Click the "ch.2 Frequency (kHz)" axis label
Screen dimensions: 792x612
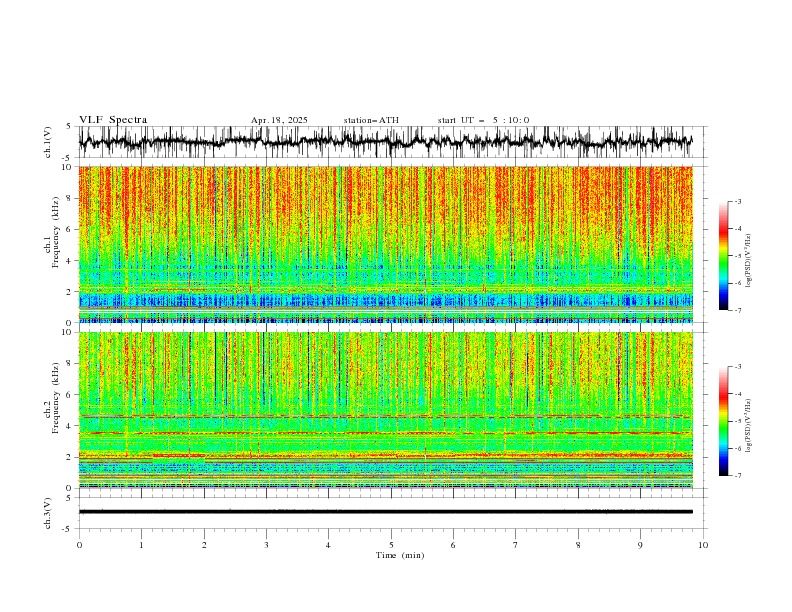tap(52, 397)
